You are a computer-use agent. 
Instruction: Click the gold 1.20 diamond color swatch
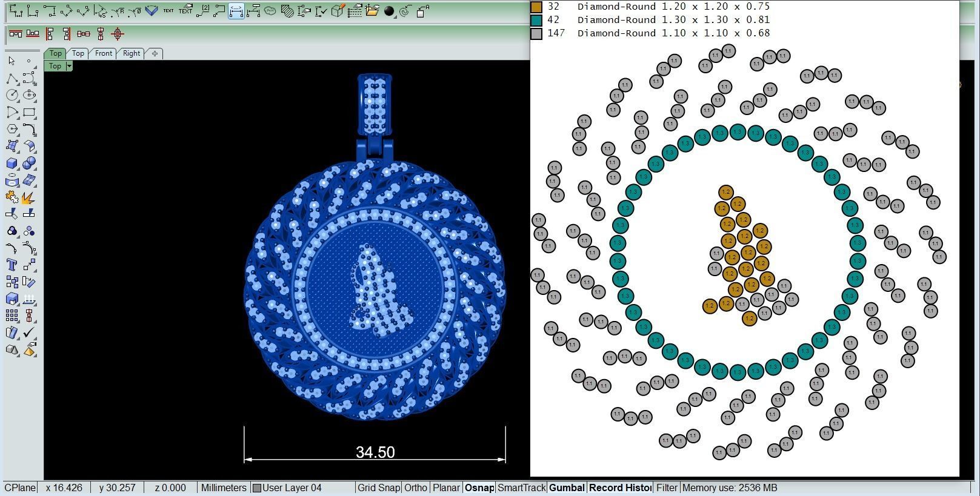tap(536, 7)
